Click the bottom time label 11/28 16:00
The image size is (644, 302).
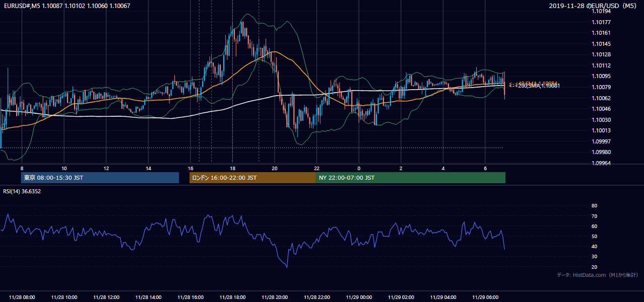[190, 297]
